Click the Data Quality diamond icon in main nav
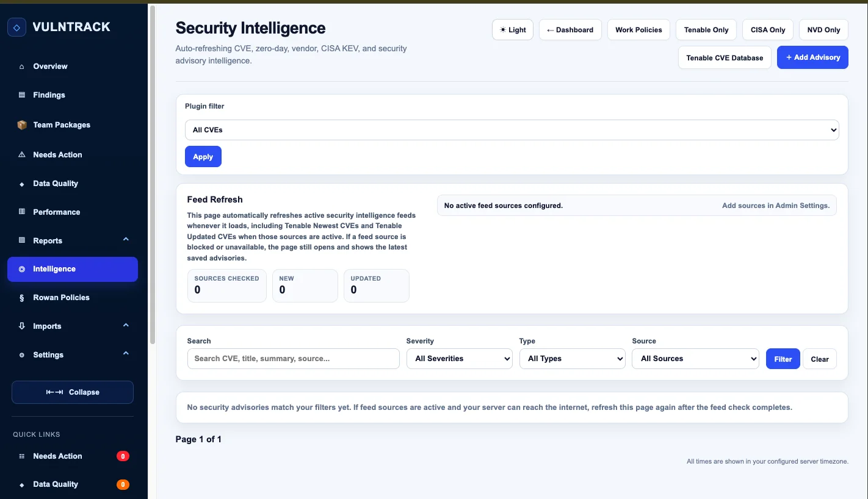This screenshot has height=499, width=868. coord(22,184)
